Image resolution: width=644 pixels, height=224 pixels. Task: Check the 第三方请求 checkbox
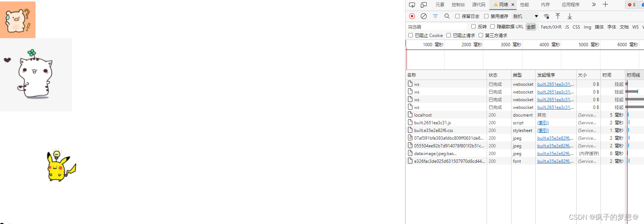[x=481, y=35]
